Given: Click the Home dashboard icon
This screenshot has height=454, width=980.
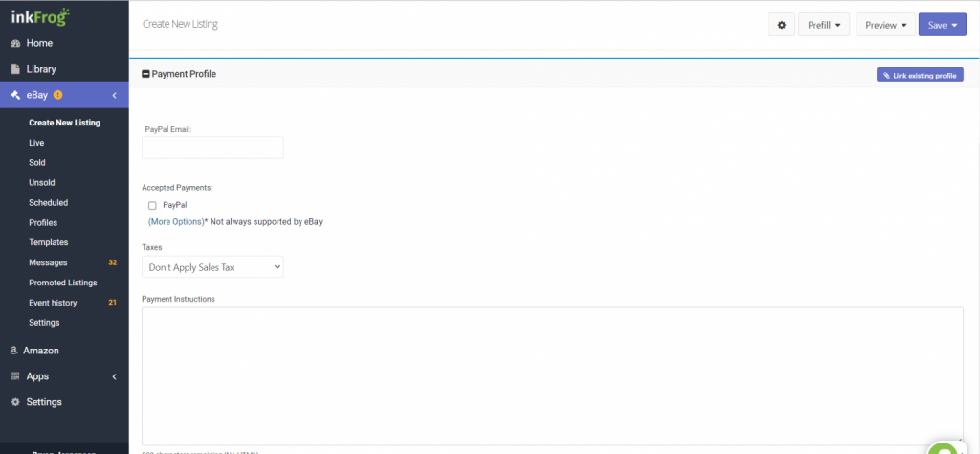Looking at the screenshot, I should [x=15, y=44].
